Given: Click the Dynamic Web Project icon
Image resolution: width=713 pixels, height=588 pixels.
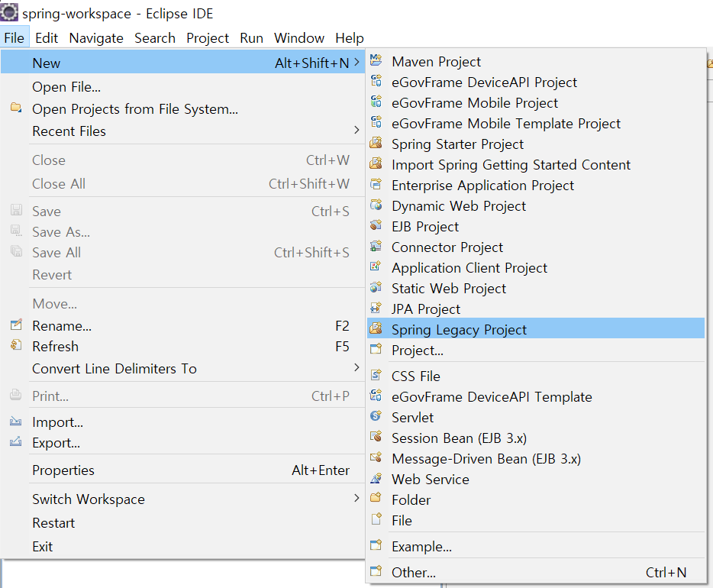Looking at the screenshot, I should (376, 205).
